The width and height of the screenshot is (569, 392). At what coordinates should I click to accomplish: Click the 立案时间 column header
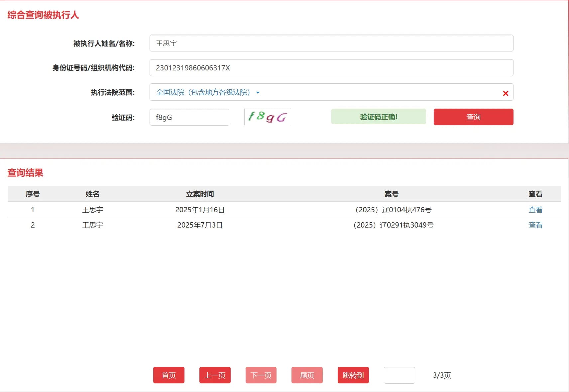click(199, 194)
